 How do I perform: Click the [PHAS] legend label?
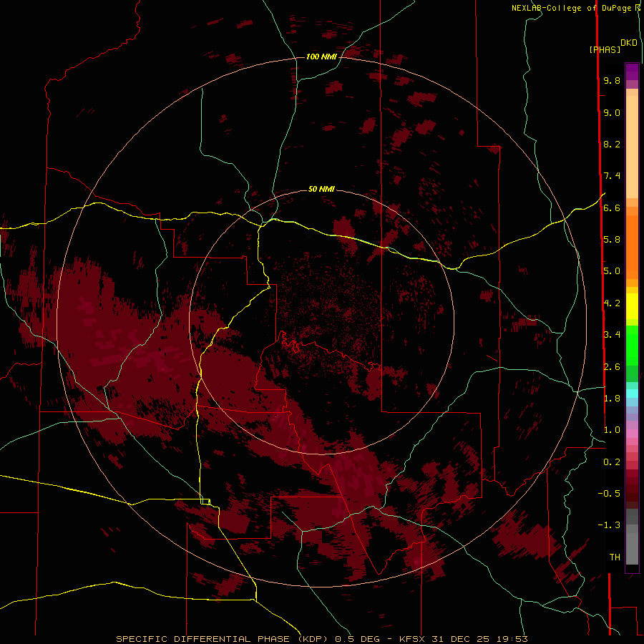tap(605, 49)
